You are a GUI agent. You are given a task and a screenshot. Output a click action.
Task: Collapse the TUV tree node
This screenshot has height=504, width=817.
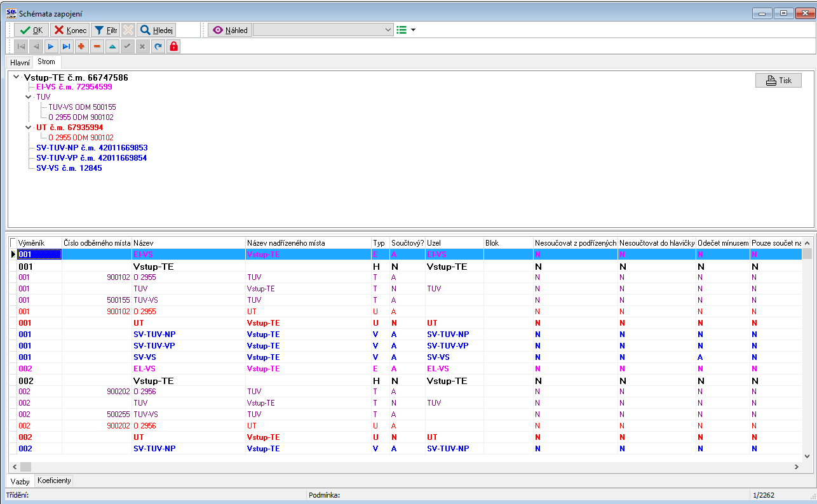29,97
